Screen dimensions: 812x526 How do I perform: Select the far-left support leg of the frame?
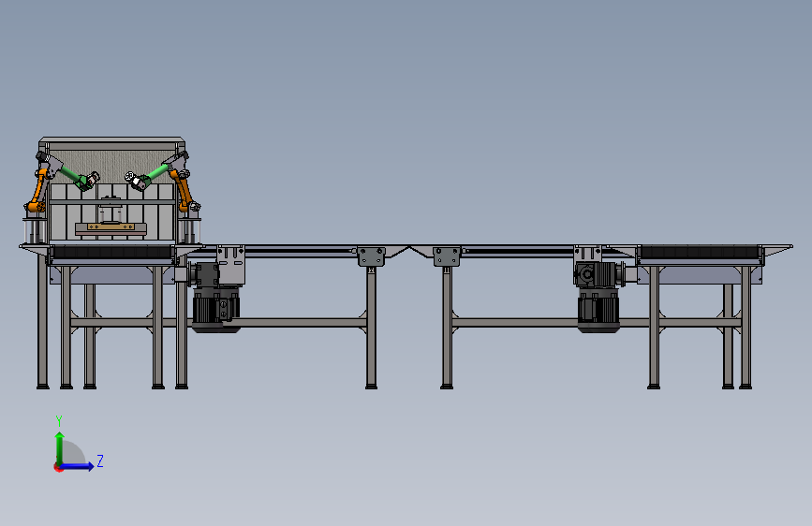[42, 321]
